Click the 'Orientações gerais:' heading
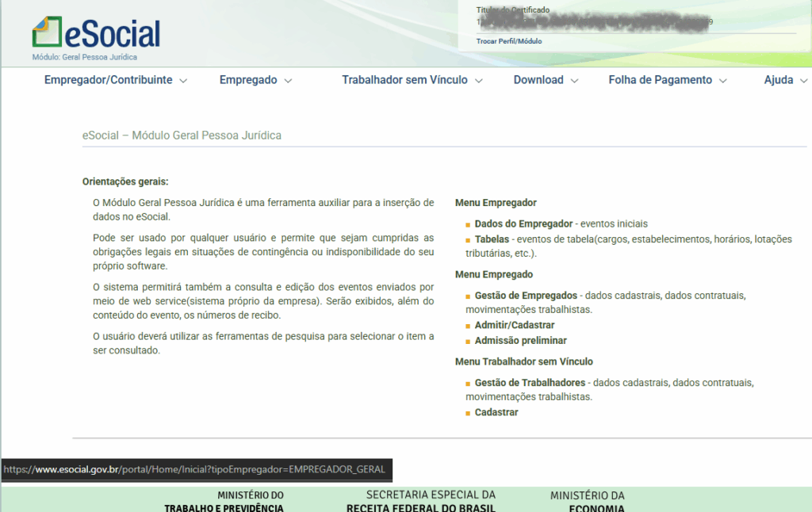 (125, 181)
